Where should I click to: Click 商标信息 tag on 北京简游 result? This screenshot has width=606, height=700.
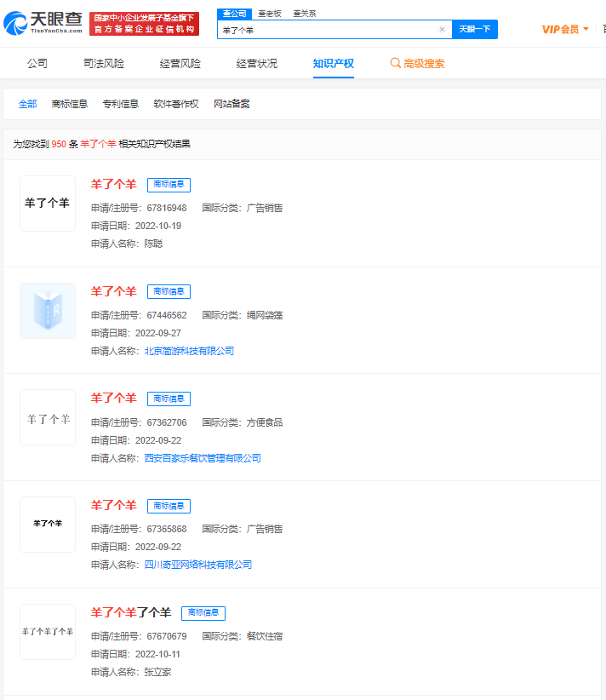pyautogui.click(x=169, y=292)
